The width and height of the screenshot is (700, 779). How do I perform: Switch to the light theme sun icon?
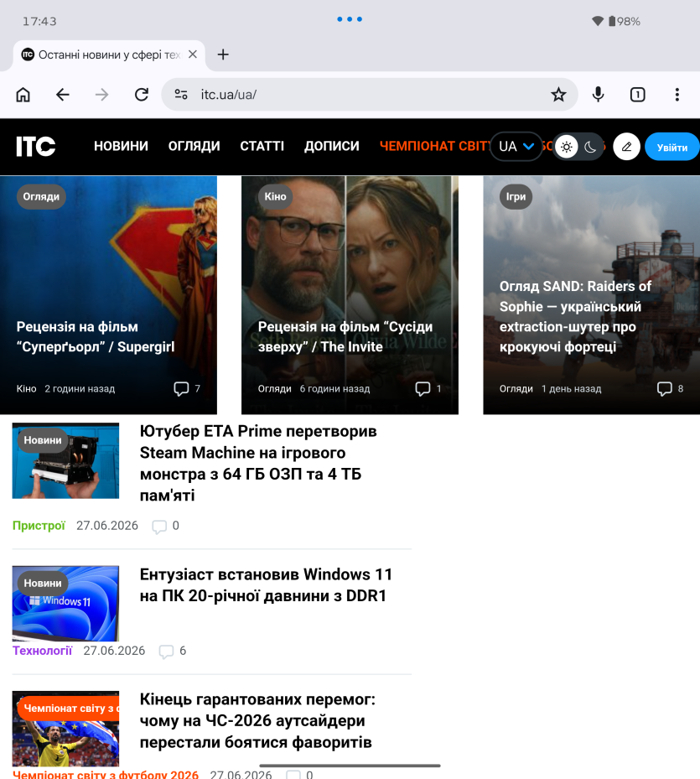[x=567, y=147]
